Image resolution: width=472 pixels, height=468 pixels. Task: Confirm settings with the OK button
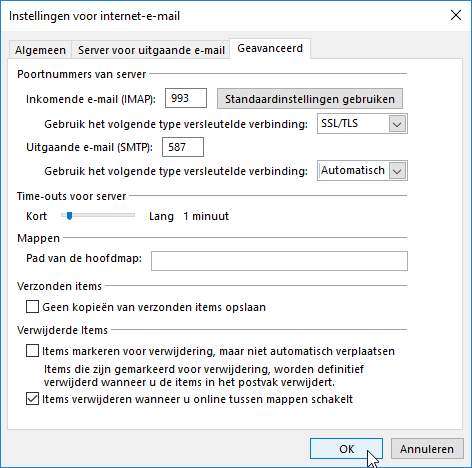[x=346, y=449]
